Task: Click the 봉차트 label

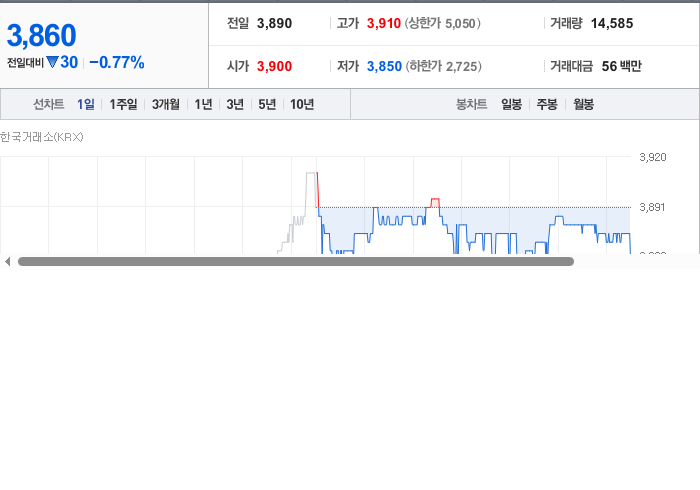Action: (471, 104)
